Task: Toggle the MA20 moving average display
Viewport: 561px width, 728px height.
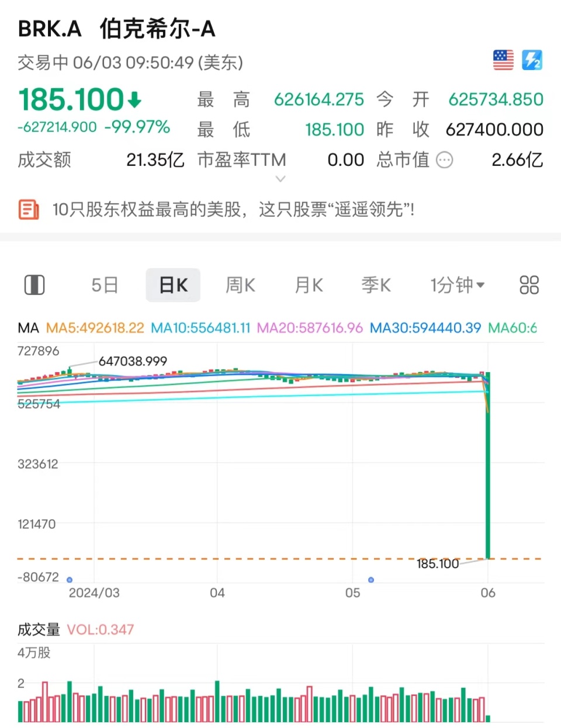Action: (x=309, y=328)
